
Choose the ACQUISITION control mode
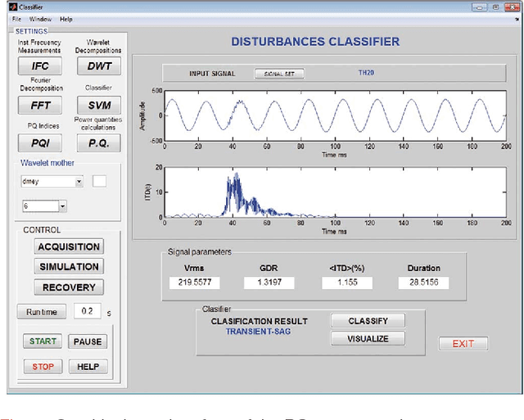(69, 246)
